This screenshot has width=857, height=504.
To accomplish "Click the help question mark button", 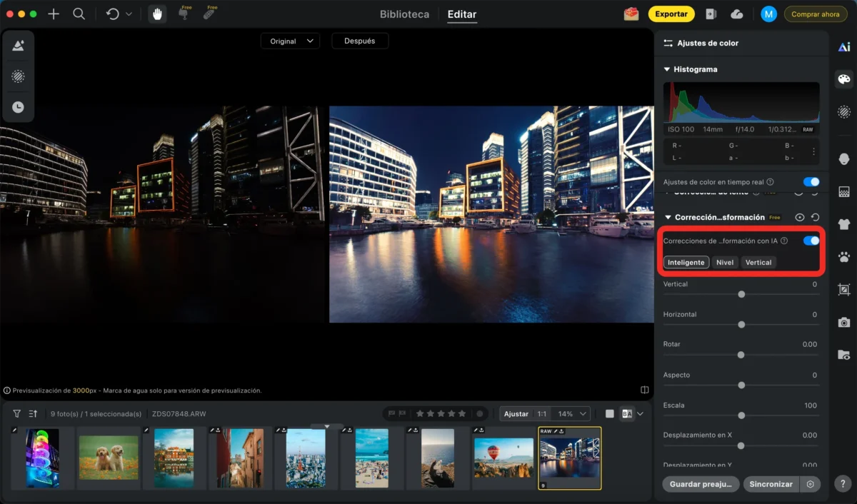I will coord(843,483).
